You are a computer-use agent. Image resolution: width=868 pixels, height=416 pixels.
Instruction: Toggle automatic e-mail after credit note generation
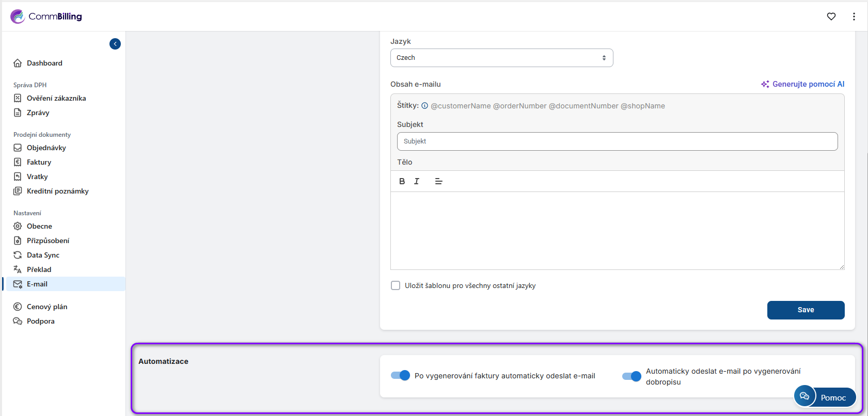pos(632,376)
